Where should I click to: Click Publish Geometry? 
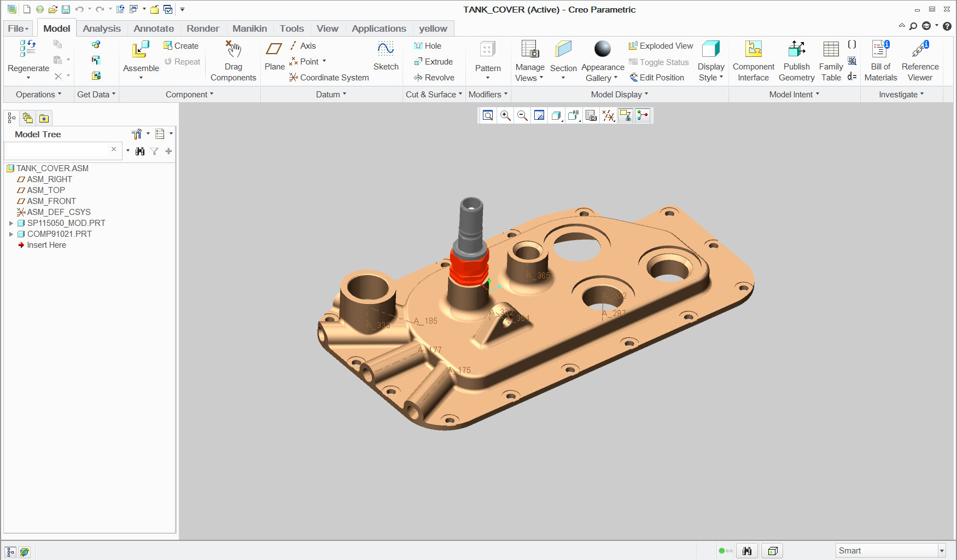click(796, 61)
